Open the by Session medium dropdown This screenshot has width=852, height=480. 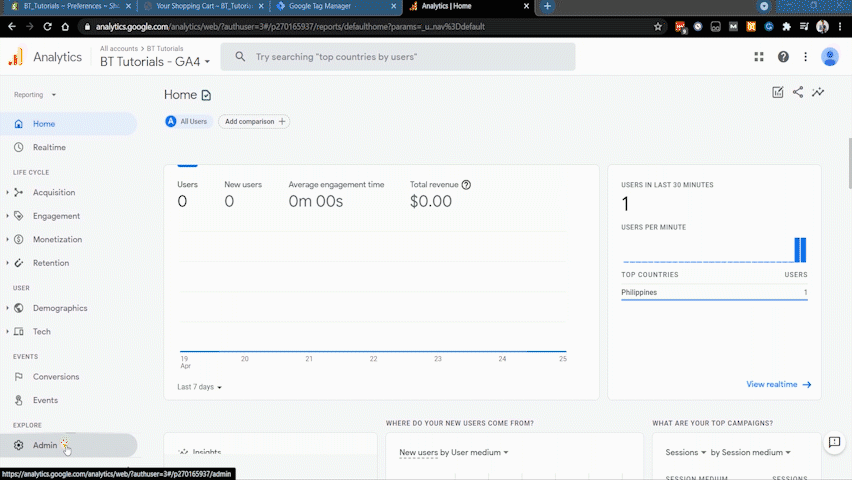point(750,452)
